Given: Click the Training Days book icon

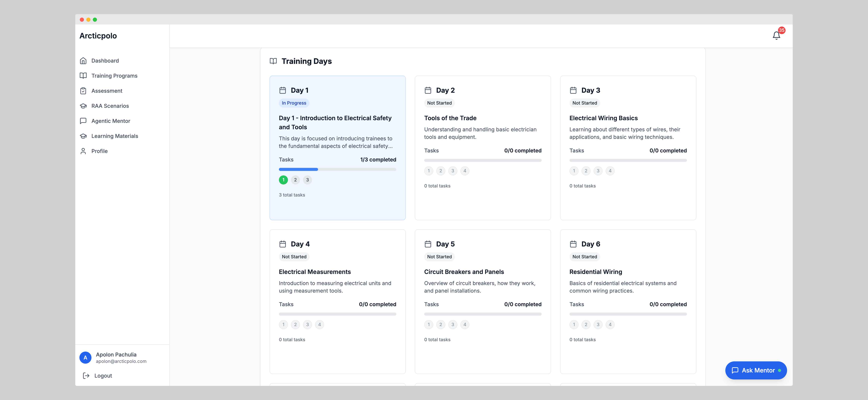Looking at the screenshot, I should [273, 61].
